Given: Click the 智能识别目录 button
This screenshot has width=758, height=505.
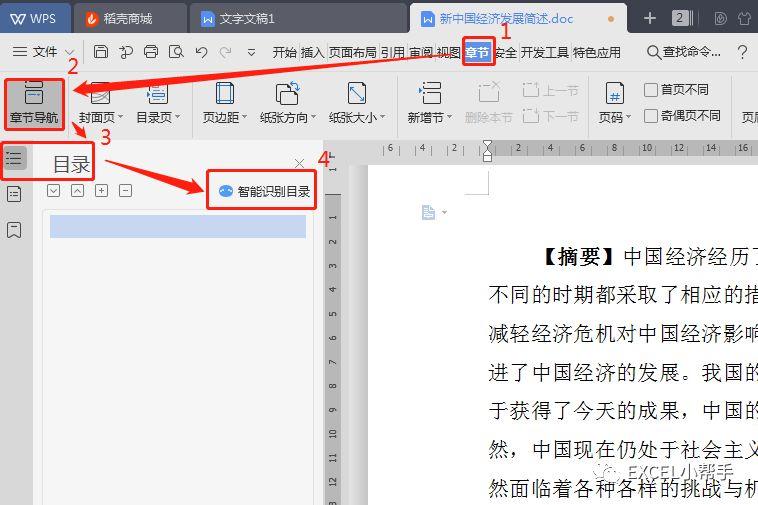Looking at the screenshot, I should [x=264, y=191].
